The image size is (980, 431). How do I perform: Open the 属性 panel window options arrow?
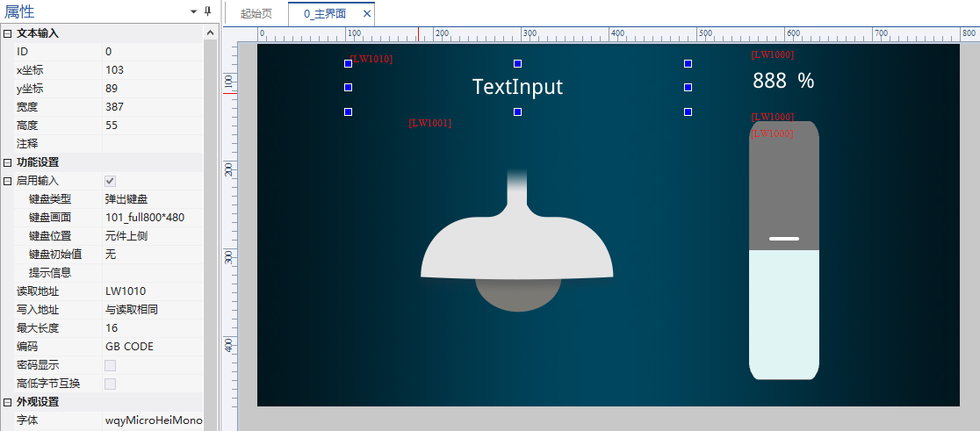[x=194, y=11]
